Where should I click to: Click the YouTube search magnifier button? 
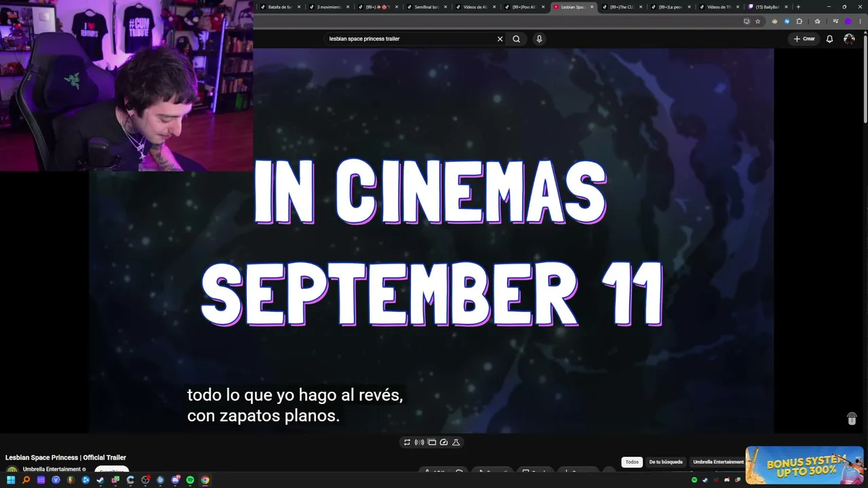516,39
